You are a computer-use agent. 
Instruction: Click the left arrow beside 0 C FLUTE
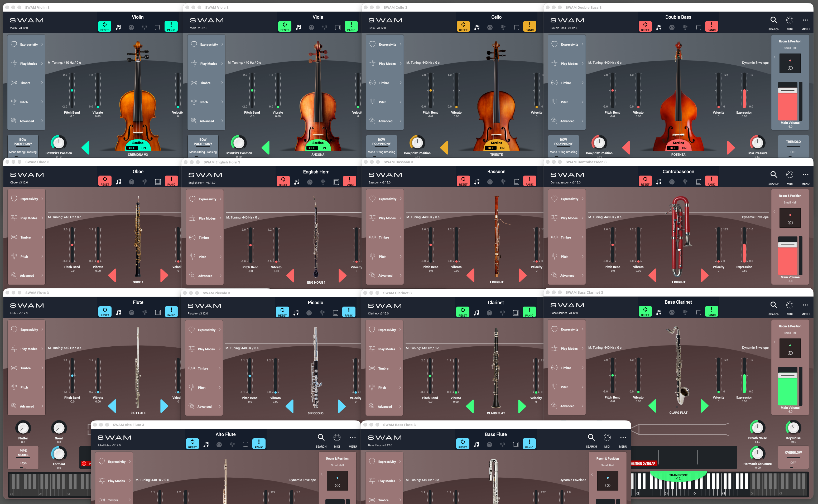tap(112, 406)
